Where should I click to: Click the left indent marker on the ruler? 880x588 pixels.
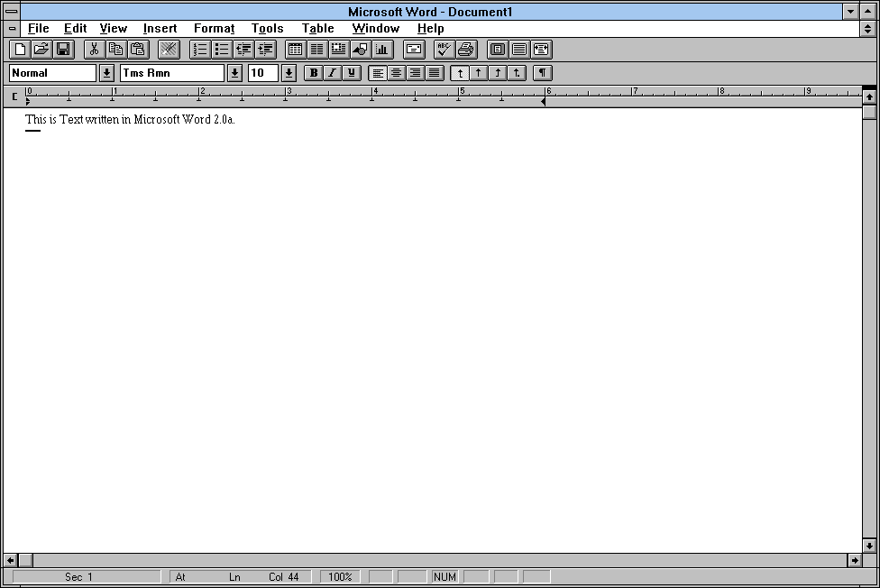27,102
